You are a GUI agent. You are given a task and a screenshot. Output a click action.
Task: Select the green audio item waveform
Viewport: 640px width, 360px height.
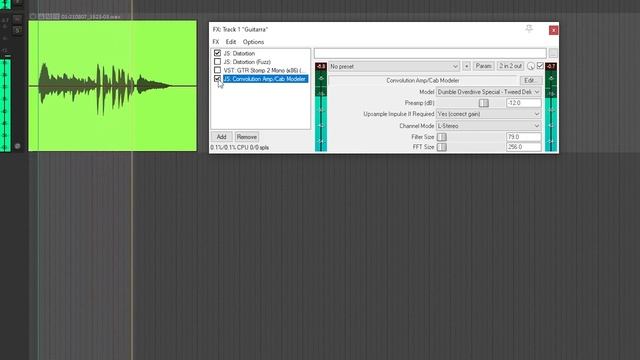coord(112,86)
